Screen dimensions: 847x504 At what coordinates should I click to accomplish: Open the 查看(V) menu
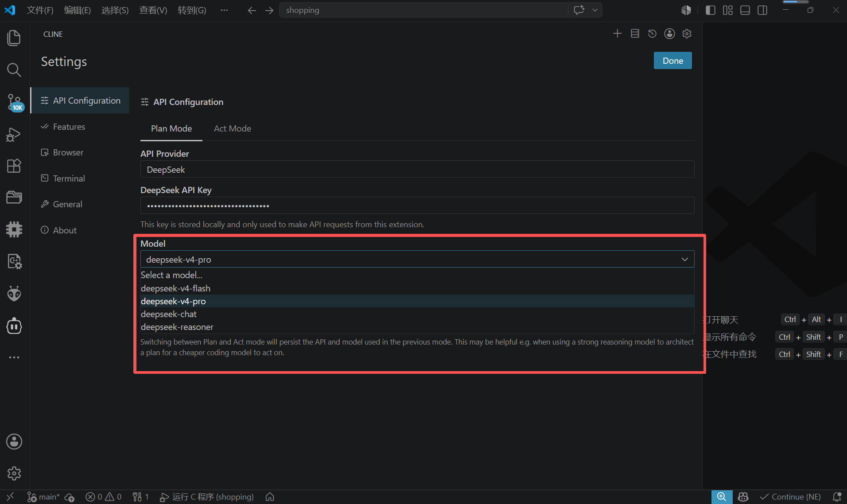tap(153, 10)
